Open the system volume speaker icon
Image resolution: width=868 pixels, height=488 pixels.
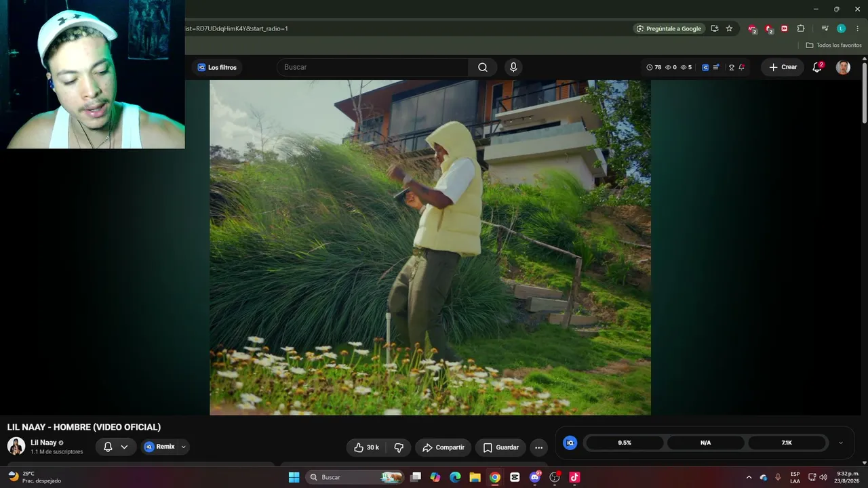click(x=823, y=477)
